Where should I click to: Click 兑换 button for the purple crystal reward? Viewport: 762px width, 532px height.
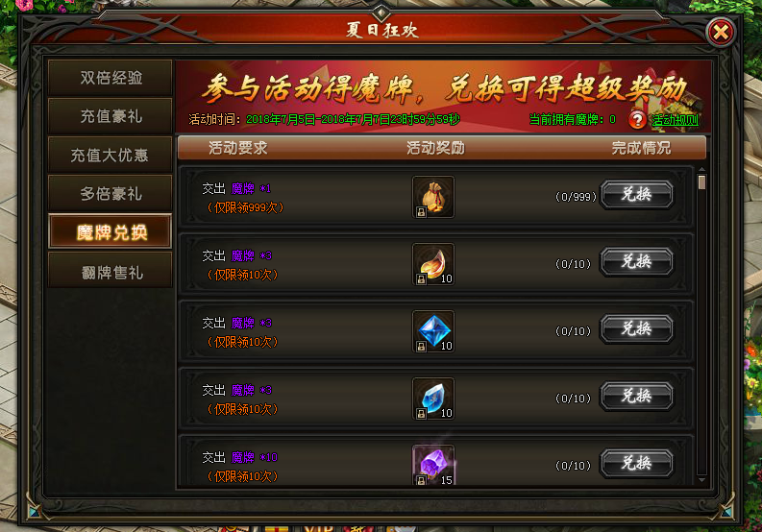click(637, 463)
